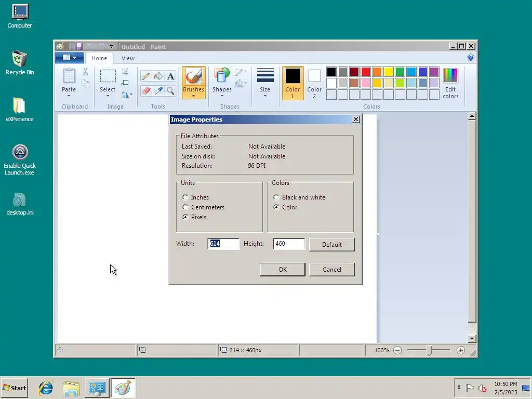Expand the Customize Quick Access Toolbar arrow
The width and height of the screenshot is (532, 399).
pyautogui.click(x=111, y=46)
